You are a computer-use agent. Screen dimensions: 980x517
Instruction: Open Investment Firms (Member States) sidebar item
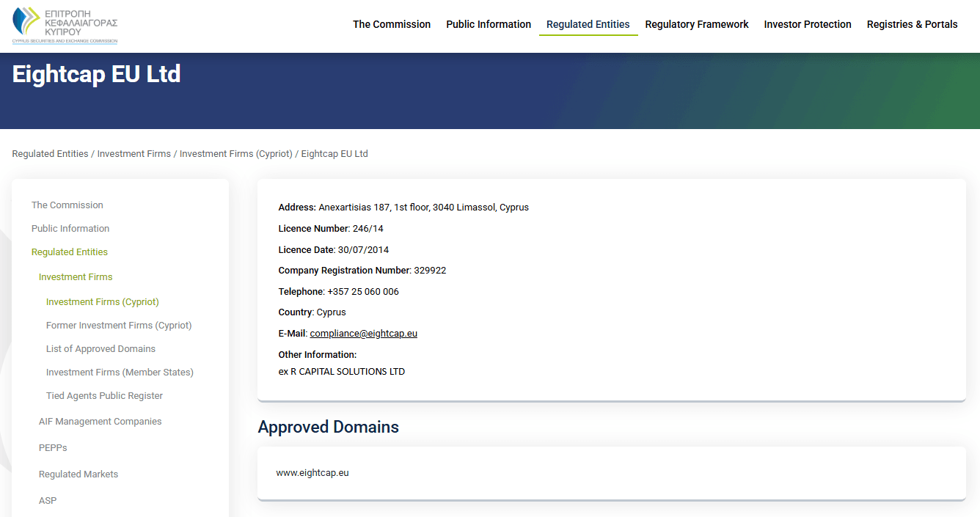coord(120,373)
